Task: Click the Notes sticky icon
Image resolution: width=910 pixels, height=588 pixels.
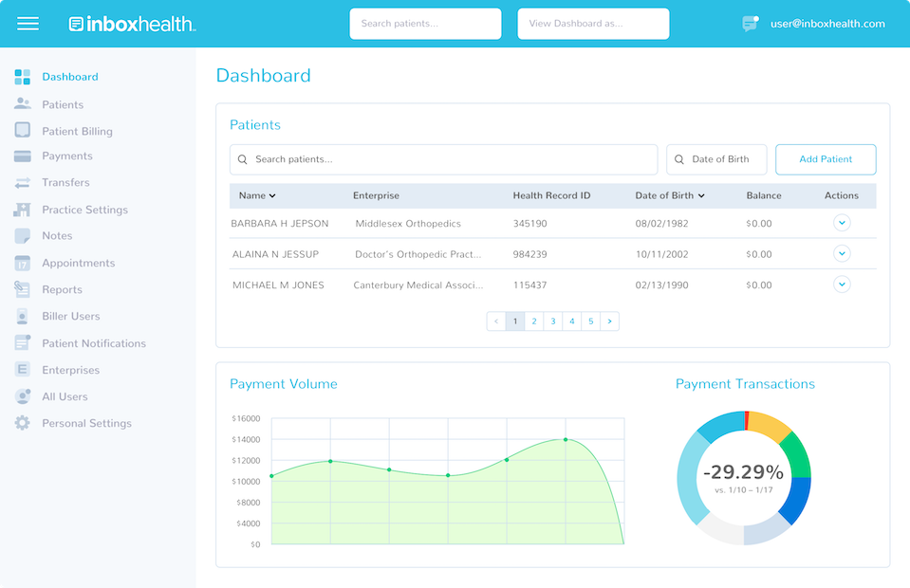Action: tap(23, 236)
